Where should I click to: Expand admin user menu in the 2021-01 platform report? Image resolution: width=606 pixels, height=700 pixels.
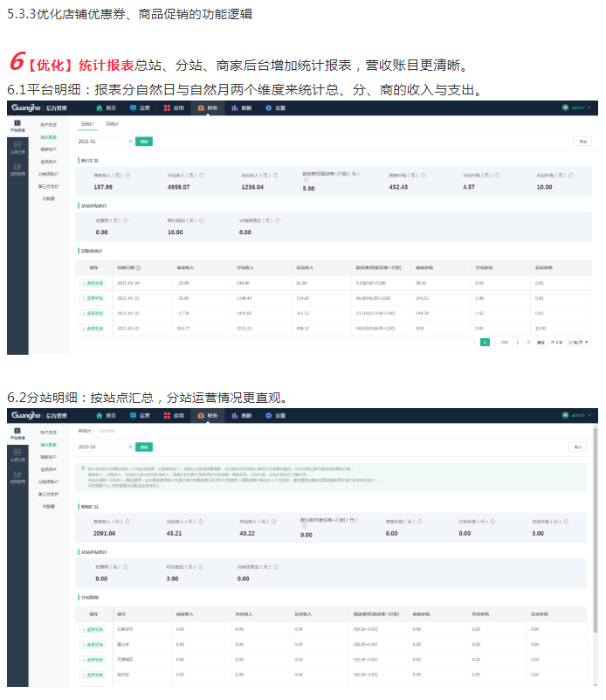(578, 108)
